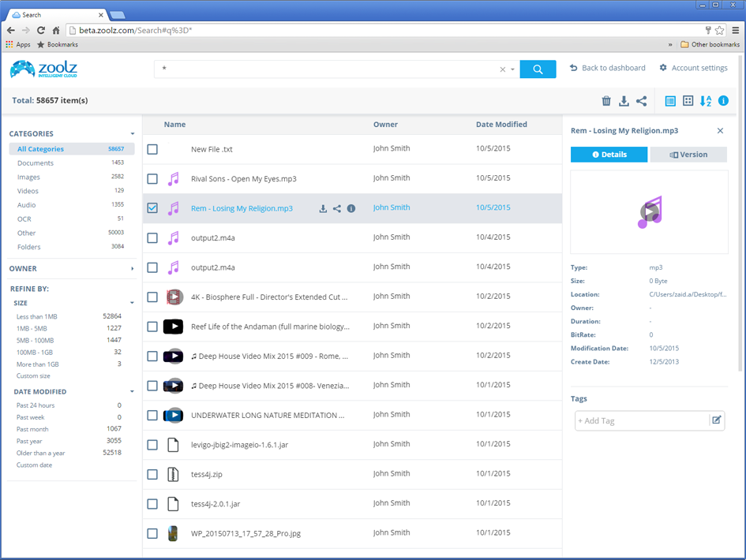Toggle the info panel icon in toolbar
The height and width of the screenshot is (560, 746).
click(723, 101)
